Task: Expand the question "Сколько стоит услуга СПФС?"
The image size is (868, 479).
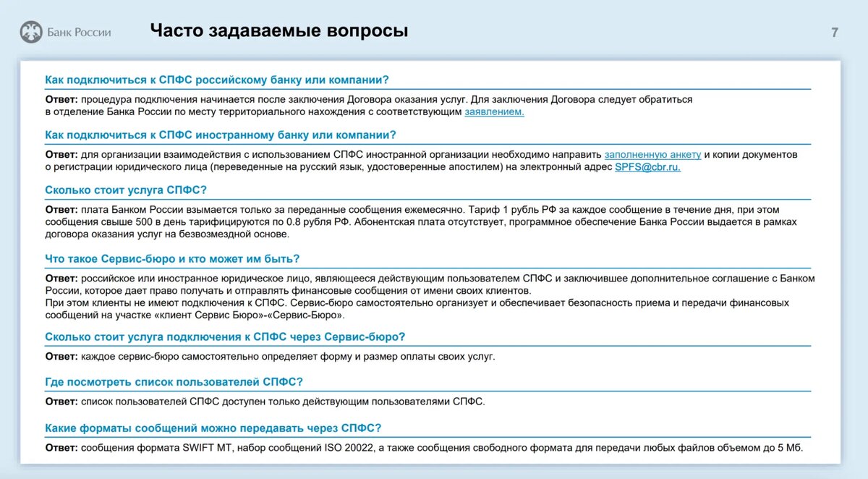Action: (123, 190)
